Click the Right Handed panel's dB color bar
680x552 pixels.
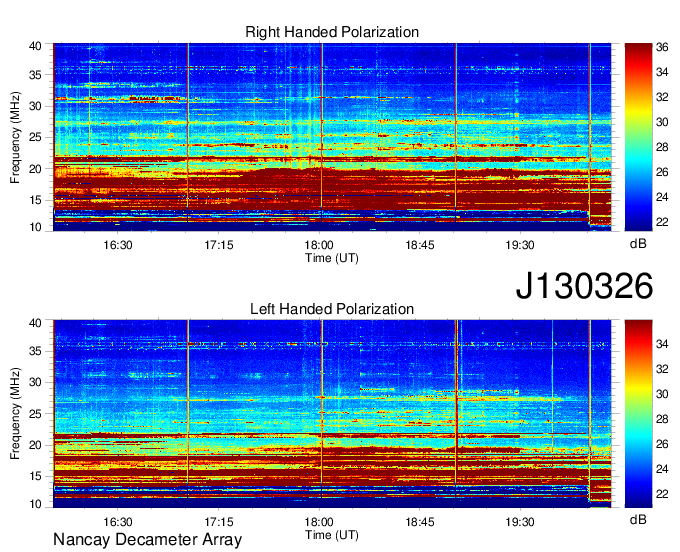(638, 137)
